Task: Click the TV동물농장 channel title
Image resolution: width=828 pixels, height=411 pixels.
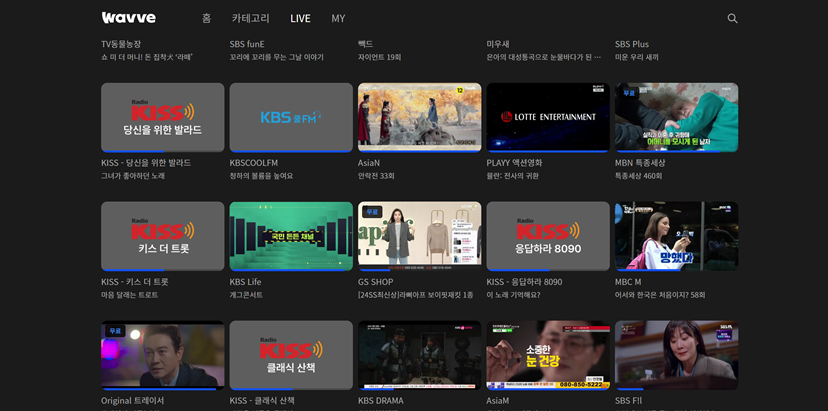Action: [121, 44]
